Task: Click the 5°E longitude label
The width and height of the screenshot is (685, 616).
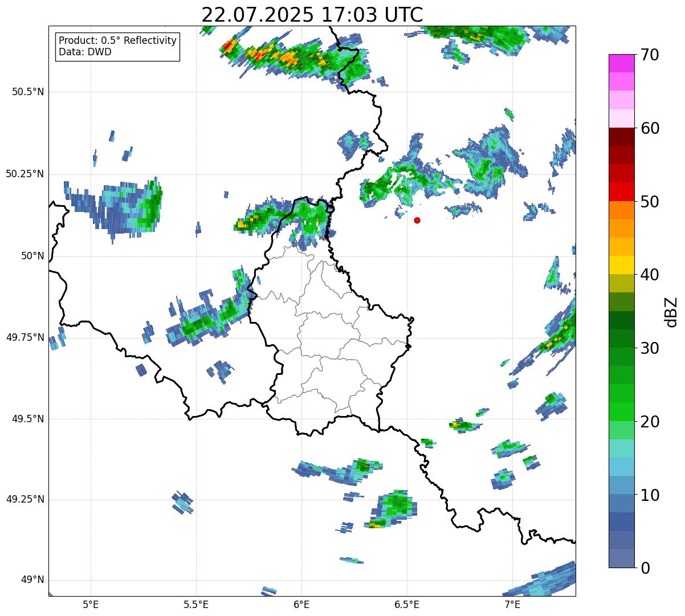Action: [91, 604]
